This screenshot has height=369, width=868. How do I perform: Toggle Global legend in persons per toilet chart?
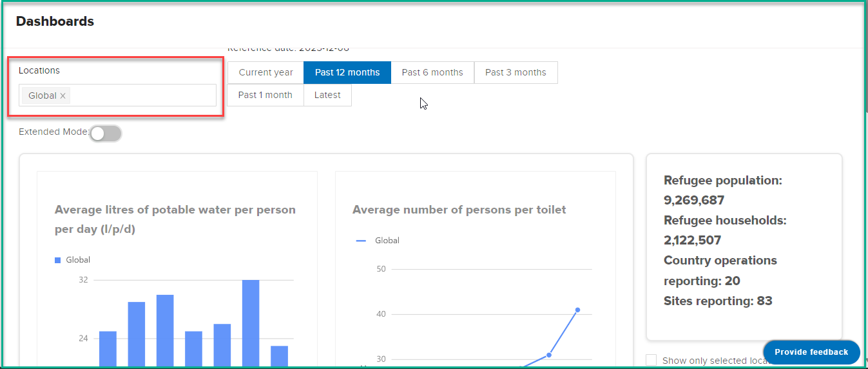378,241
